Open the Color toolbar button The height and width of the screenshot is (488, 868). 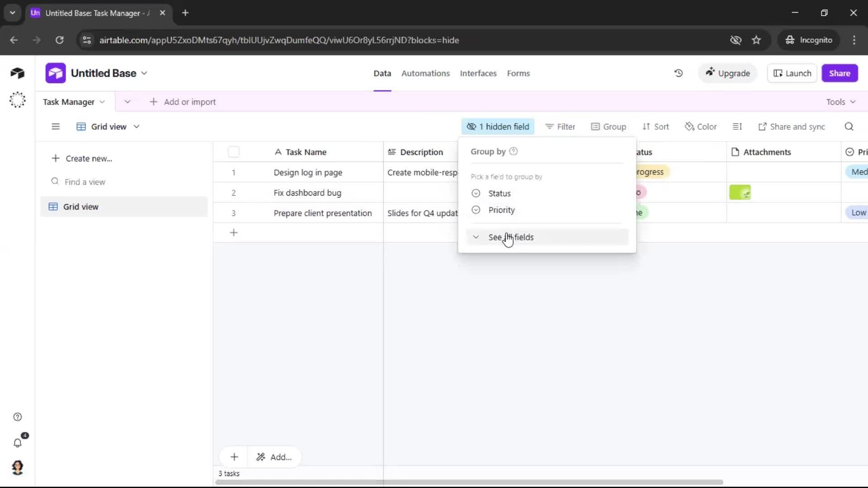point(701,127)
